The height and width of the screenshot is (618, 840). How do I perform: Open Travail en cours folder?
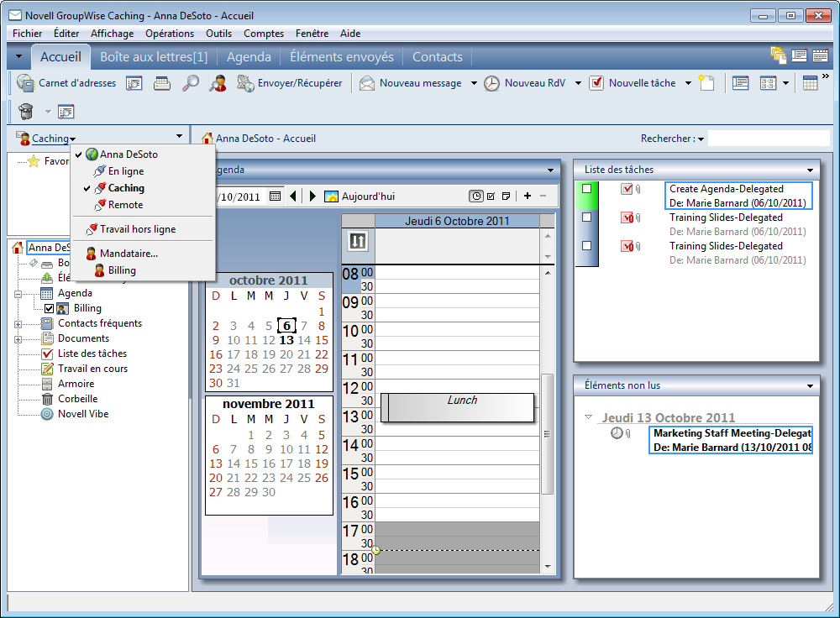[x=92, y=369]
